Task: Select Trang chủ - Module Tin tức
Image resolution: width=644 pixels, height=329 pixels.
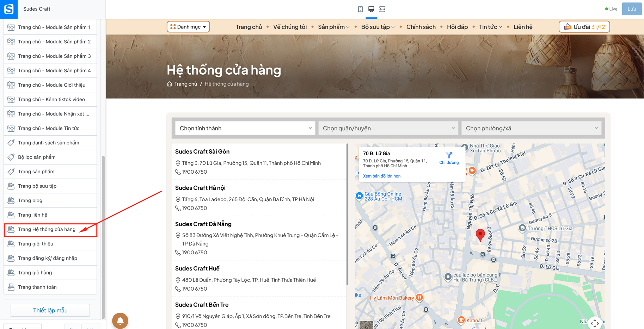Action: [x=50, y=128]
